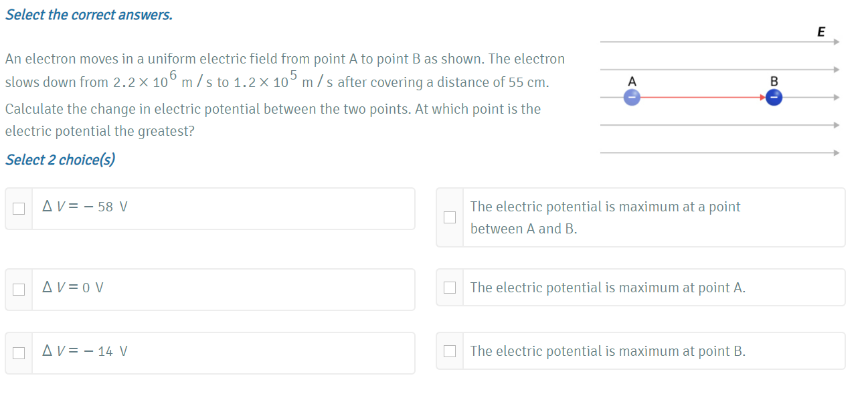Check the box for maximum at point A
The height and width of the screenshot is (404, 868).
pyautogui.click(x=450, y=288)
